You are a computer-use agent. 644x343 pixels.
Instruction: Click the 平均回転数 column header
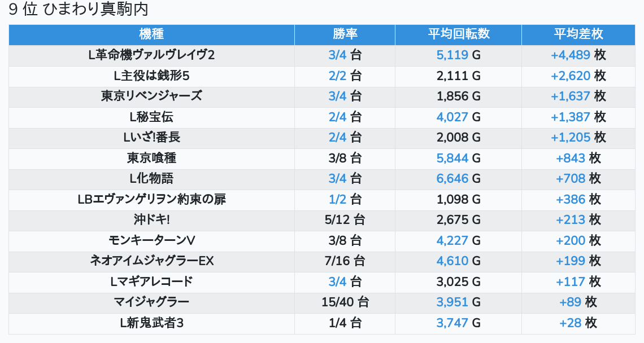point(458,34)
